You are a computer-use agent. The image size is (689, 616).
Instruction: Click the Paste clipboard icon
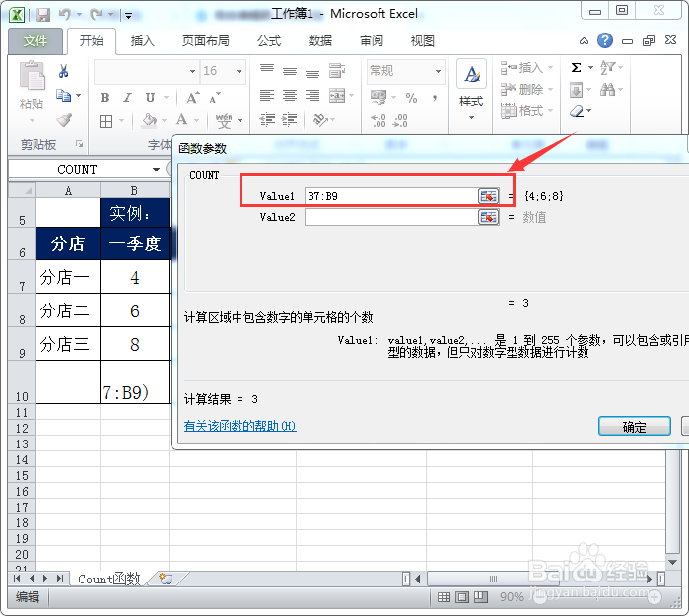33,76
